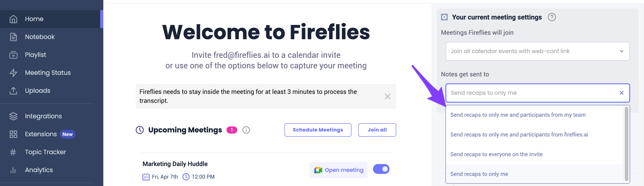Open Topic Tracker hashtag icon

pyautogui.click(x=13, y=152)
